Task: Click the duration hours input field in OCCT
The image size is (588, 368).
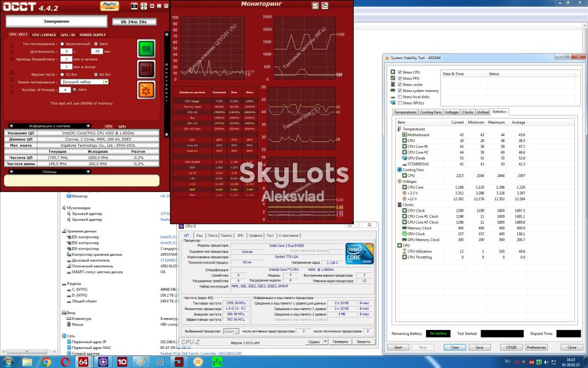Action: pos(67,51)
